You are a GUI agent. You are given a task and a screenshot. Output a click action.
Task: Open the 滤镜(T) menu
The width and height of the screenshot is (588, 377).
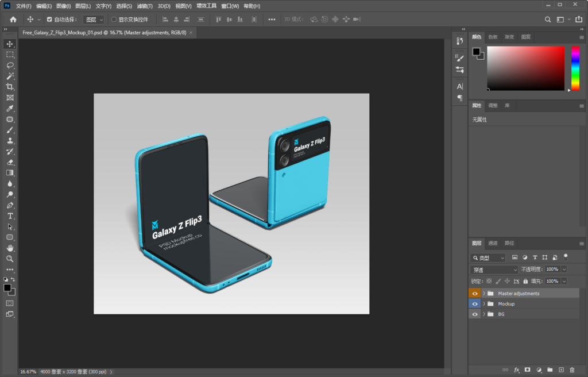click(145, 6)
